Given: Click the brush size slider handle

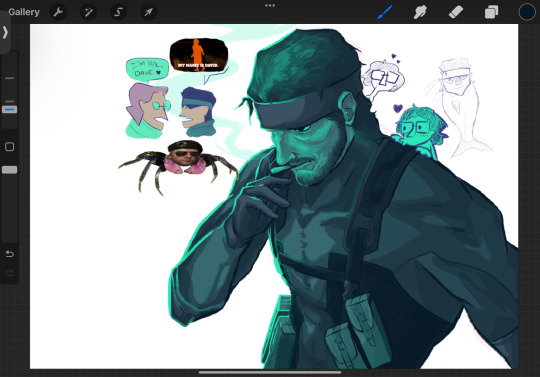Looking at the screenshot, I should (x=9, y=109).
